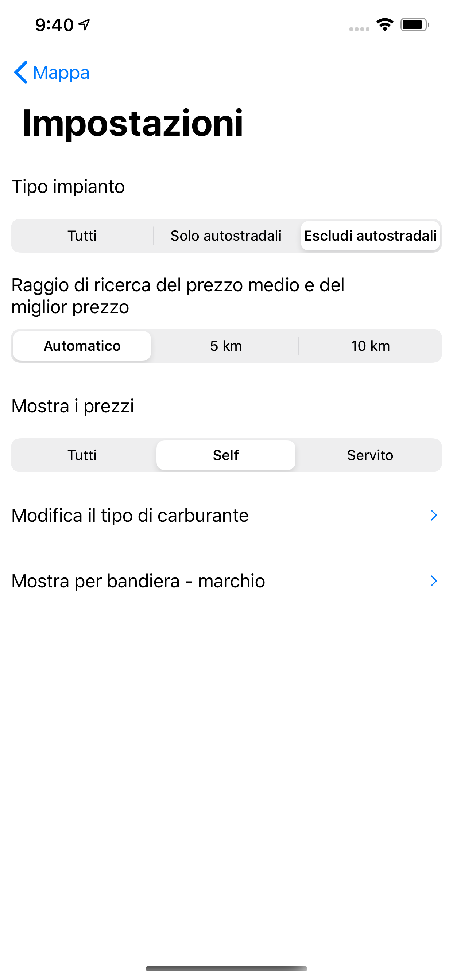The image size is (453, 980).
Task: Set search radius to 5 km
Action: coord(226,346)
